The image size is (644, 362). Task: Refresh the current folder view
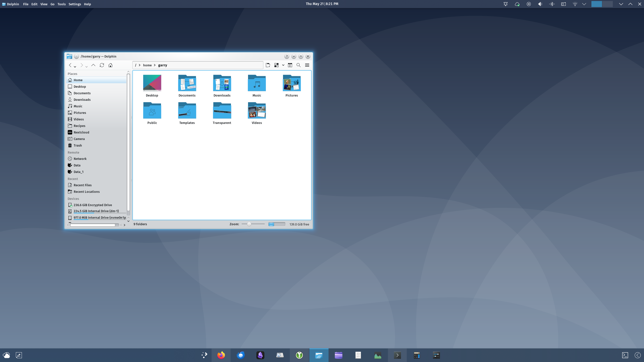click(102, 65)
